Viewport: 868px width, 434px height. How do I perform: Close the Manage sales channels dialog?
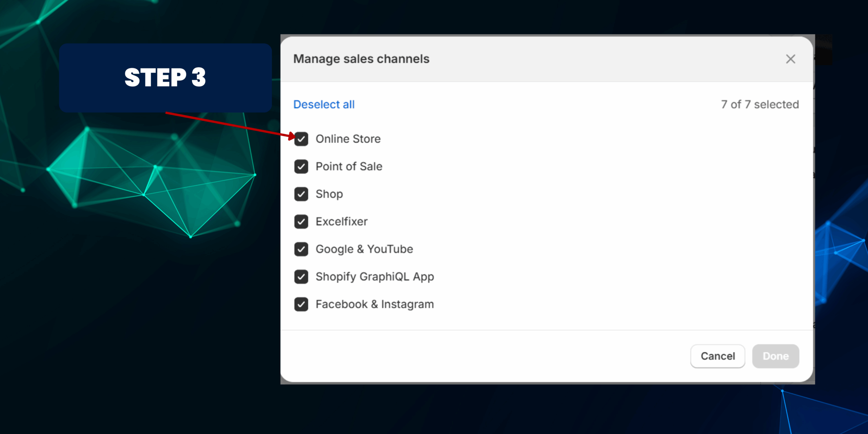click(790, 59)
